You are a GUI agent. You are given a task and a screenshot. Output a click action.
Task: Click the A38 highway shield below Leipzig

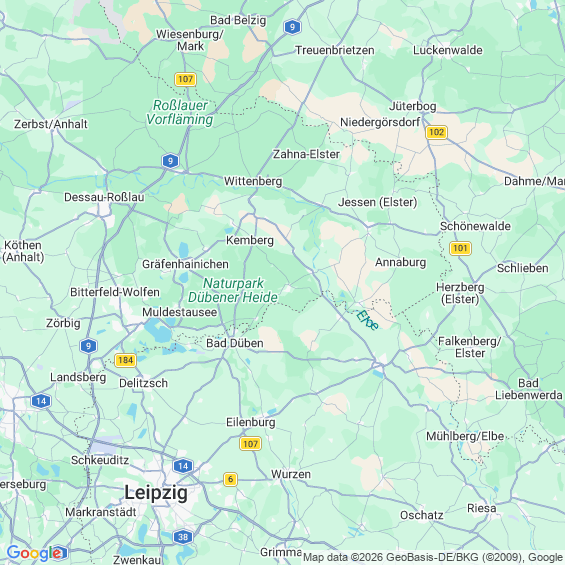183,537
